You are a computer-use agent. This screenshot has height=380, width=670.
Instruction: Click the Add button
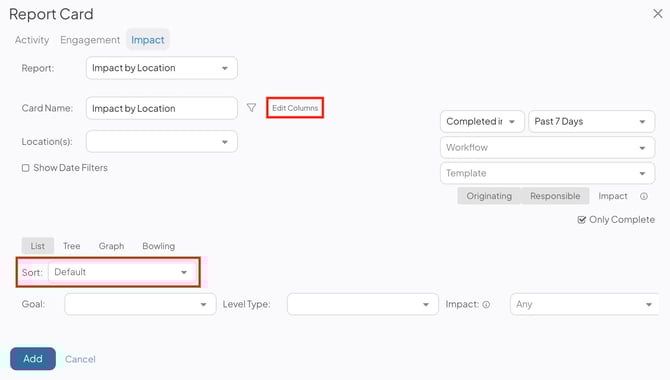[x=33, y=359]
